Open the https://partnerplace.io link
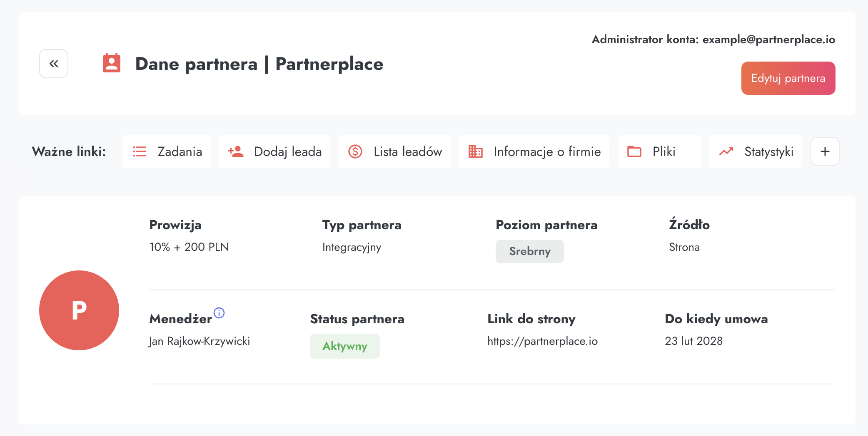The height and width of the screenshot is (436, 868). [542, 341]
